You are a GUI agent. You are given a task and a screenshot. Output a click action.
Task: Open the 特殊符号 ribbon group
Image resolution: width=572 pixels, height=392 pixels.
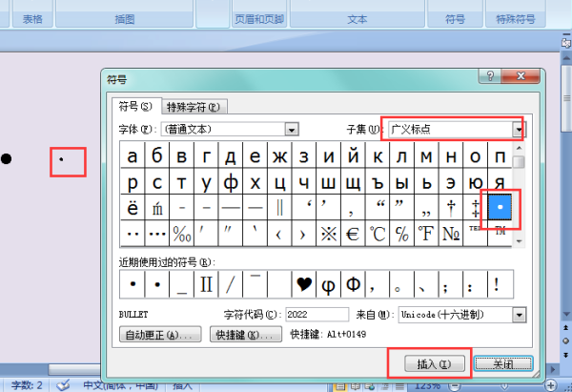click(x=516, y=19)
